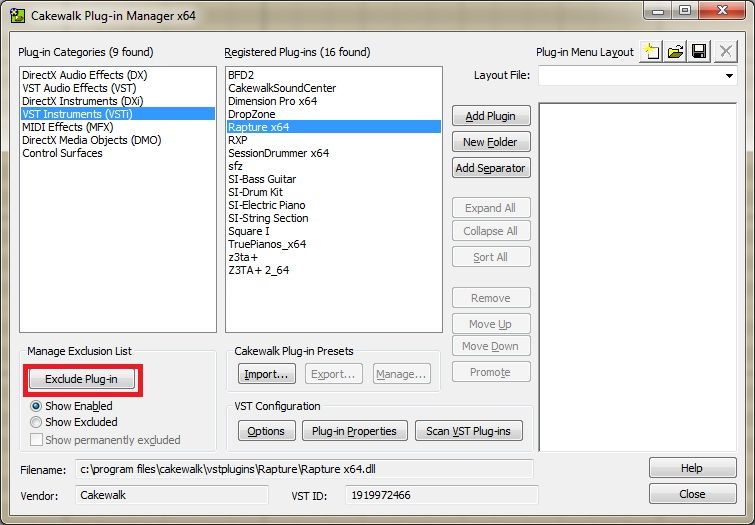
Task: Save the plug-in menu layout floppy icon
Action: [x=700, y=51]
